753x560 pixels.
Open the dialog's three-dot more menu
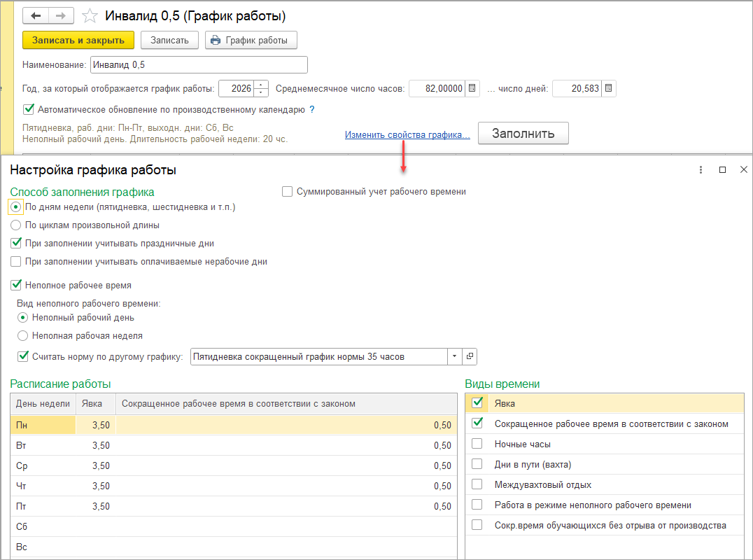(x=701, y=169)
